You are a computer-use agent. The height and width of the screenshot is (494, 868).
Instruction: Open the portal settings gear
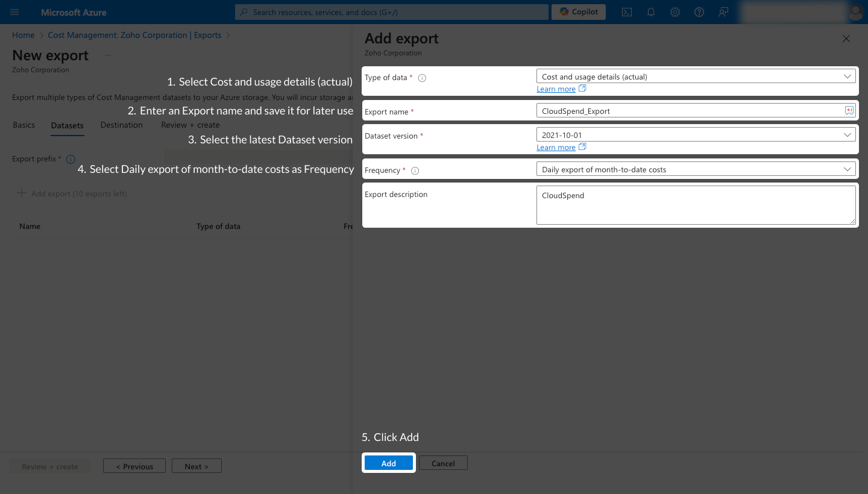click(x=675, y=12)
